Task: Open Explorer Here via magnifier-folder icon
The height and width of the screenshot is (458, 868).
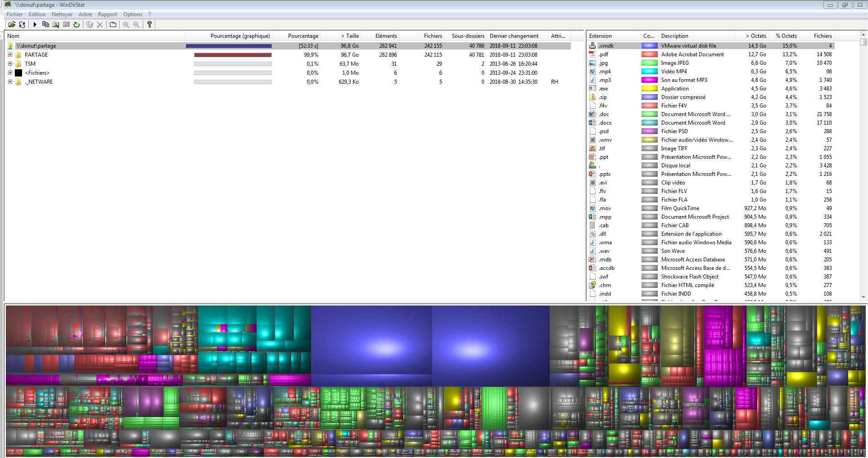Action: (x=56, y=25)
